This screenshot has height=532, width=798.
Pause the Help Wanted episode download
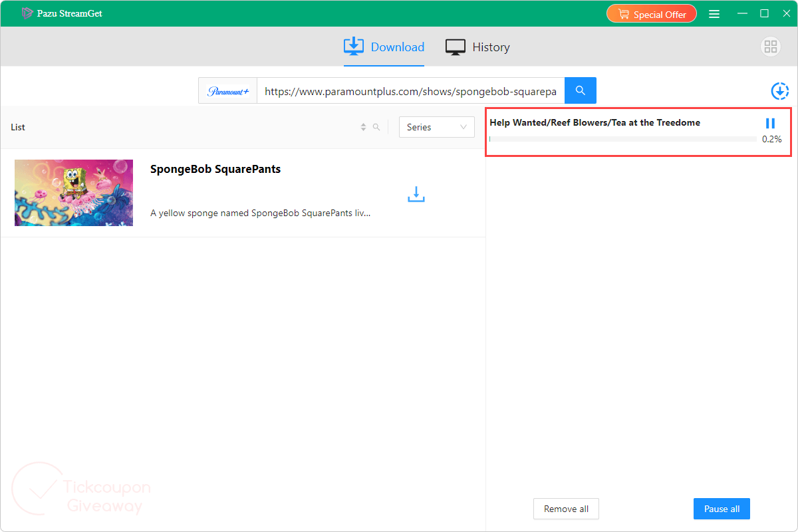(x=770, y=123)
